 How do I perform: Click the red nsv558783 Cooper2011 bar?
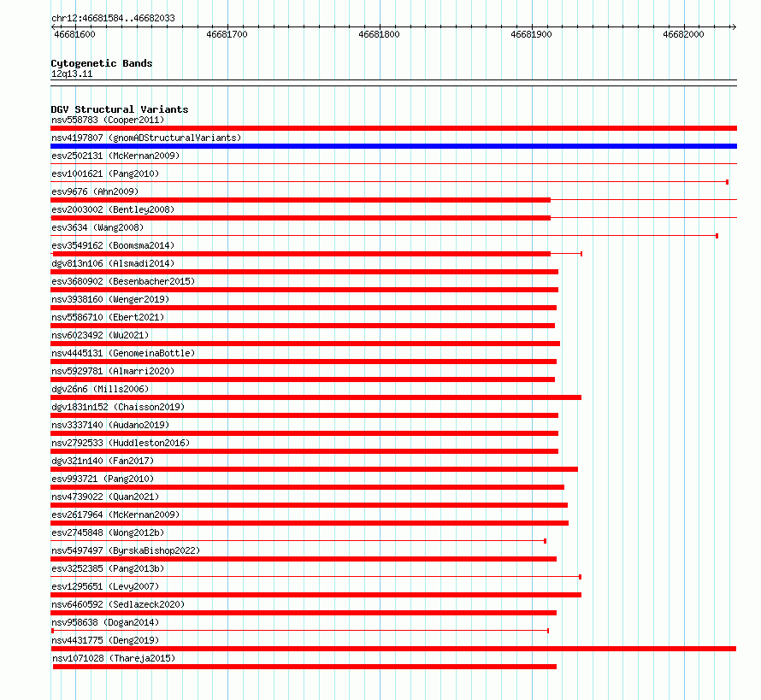click(393, 128)
